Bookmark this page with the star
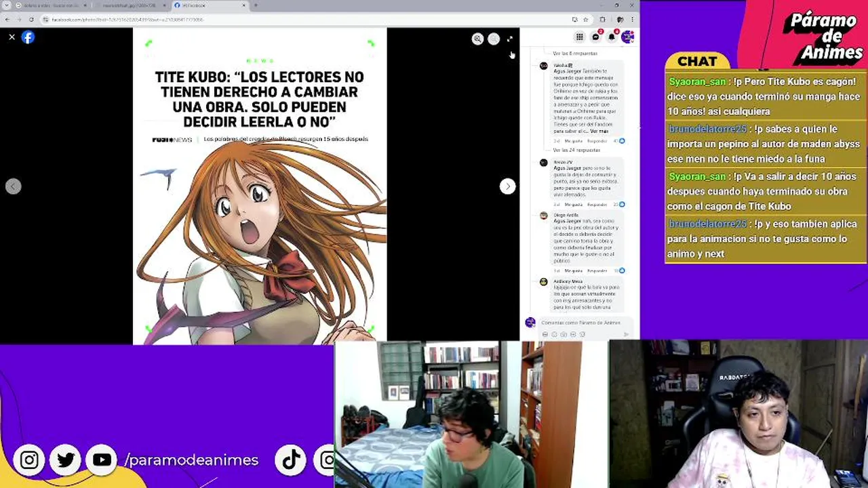Screen dimensions: 868x488 click(x=586, y=20)
